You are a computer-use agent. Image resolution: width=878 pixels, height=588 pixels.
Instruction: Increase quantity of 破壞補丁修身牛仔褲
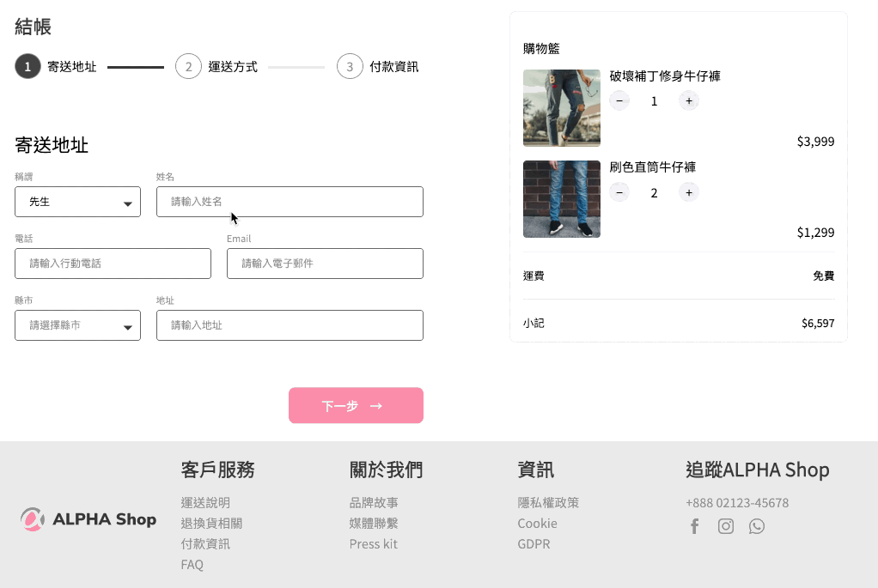tap(688, 101)
